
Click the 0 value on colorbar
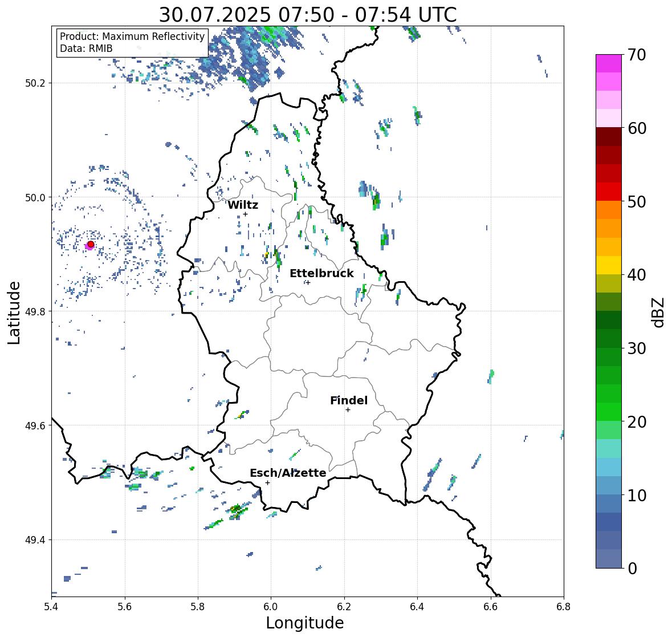[x=632, y=569]
